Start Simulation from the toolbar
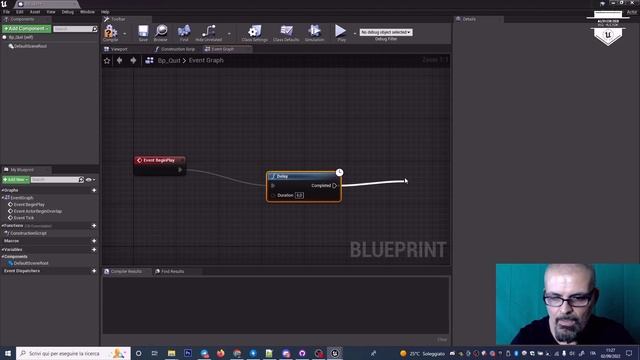Viewport: 640px width, 360px height. [314, 32]
